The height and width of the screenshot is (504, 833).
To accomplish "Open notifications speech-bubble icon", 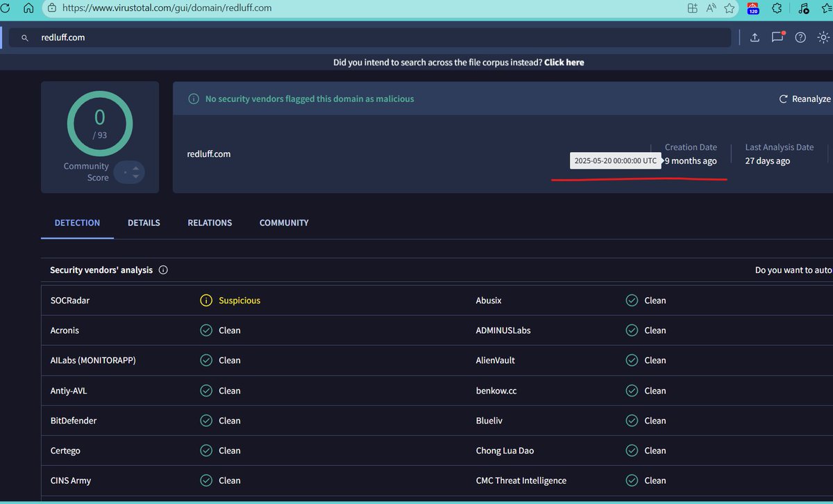I will 777,37.
